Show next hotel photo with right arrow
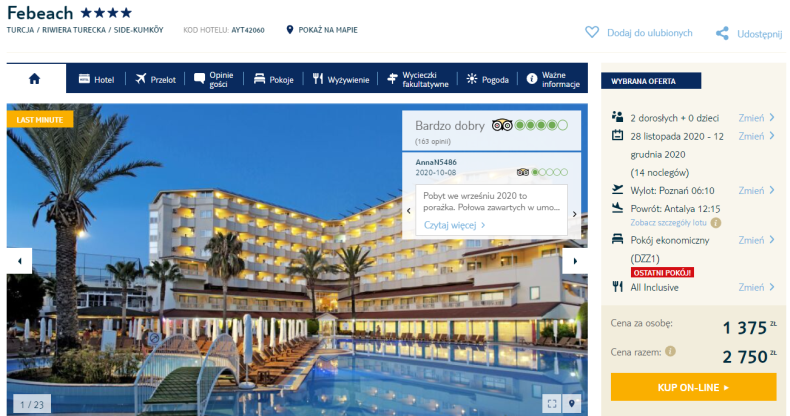 coord(575,261)
